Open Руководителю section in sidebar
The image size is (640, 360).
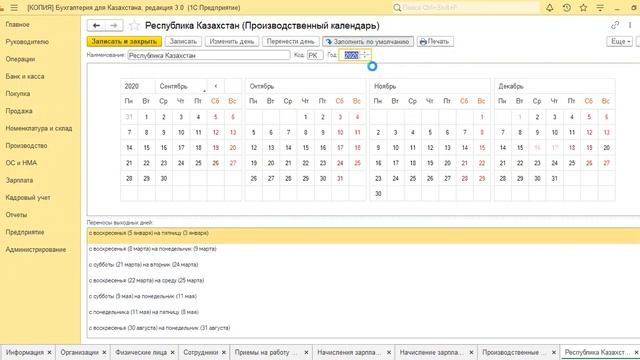(x=27, y=42)
